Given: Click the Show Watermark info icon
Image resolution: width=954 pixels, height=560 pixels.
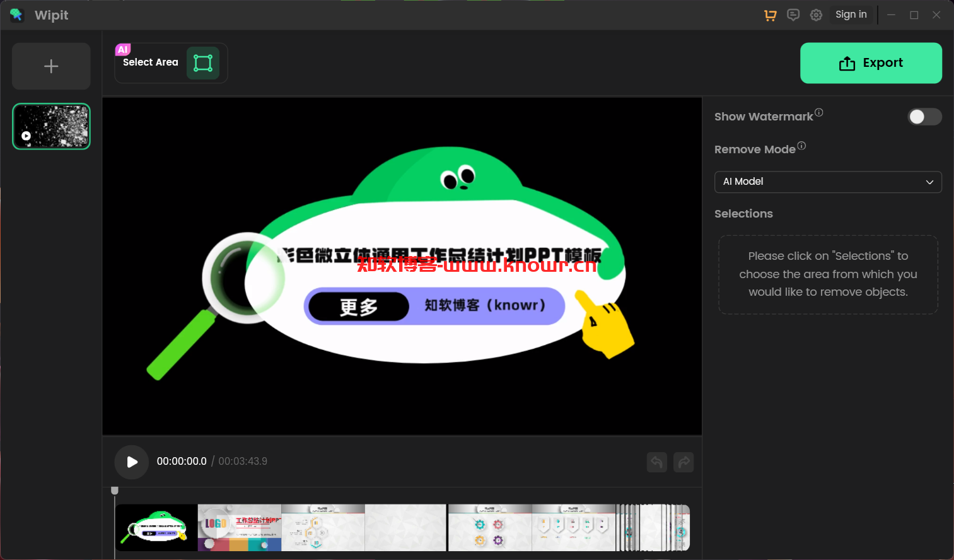Looking at the screenshot, I should tap(819, 112).
